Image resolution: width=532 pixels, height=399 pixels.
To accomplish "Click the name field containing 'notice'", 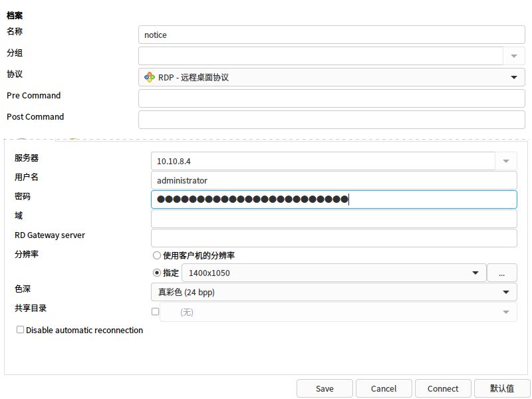I will (x=331, y=35).
